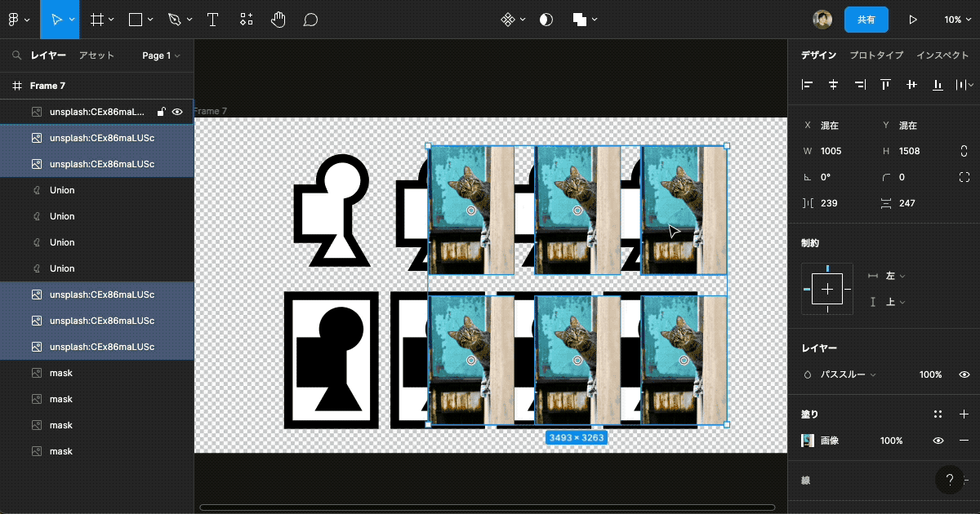Switch to the インスペクト tab
This screenshot has width=980, height=514.
pyautogui.click(x=942, y=55)
